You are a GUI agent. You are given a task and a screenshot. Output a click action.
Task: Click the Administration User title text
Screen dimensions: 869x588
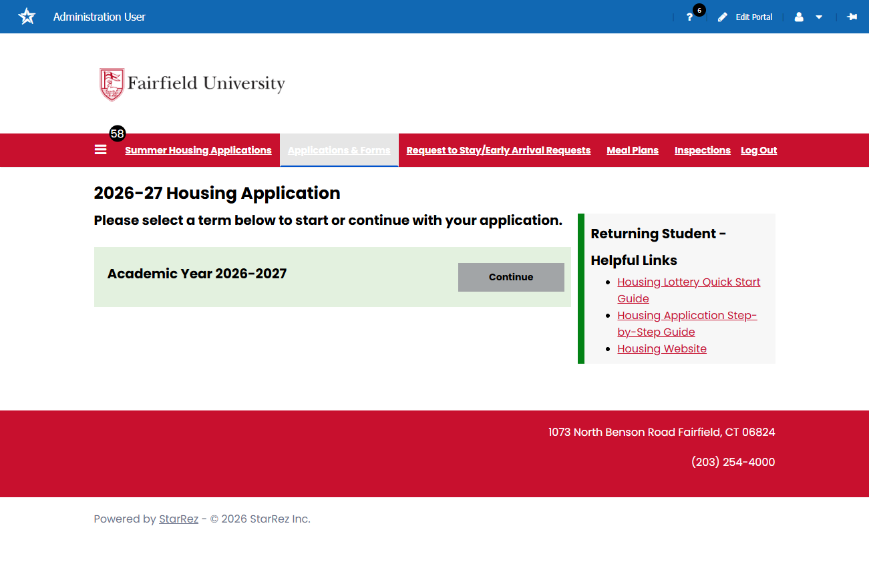[x=100, y=17]
